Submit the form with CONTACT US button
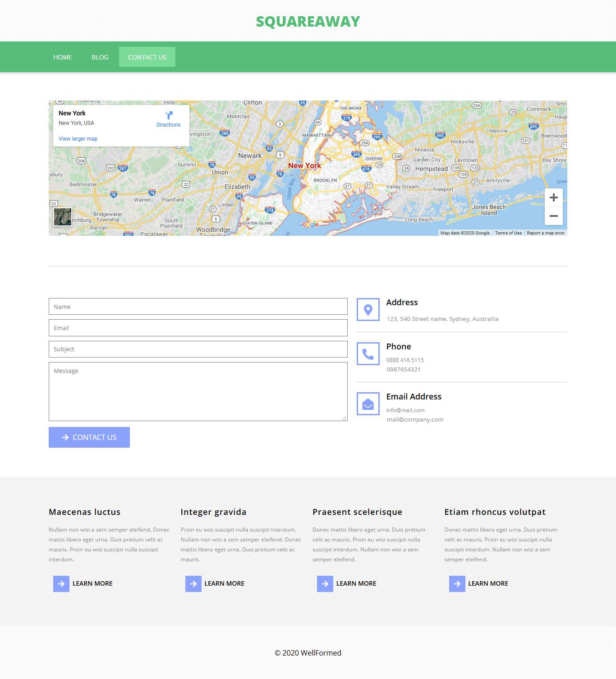 pyautogui.click(x=89, y=437)
